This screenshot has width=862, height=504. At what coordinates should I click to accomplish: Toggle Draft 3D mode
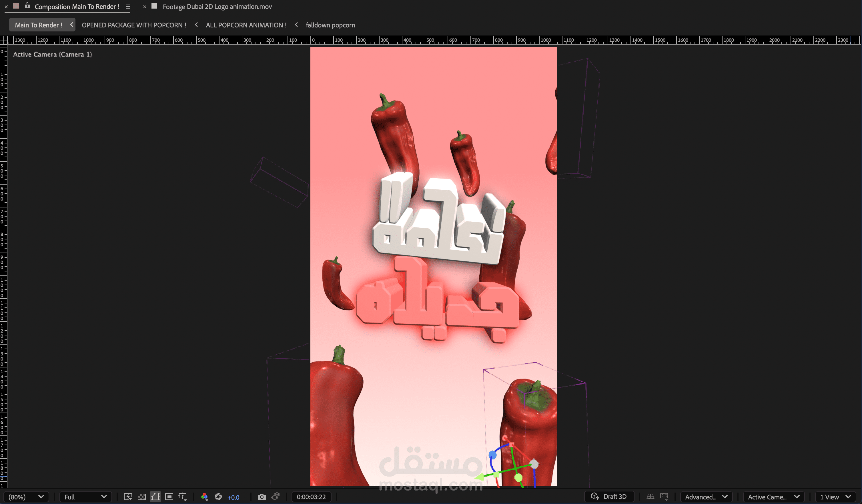coord(609,497)
